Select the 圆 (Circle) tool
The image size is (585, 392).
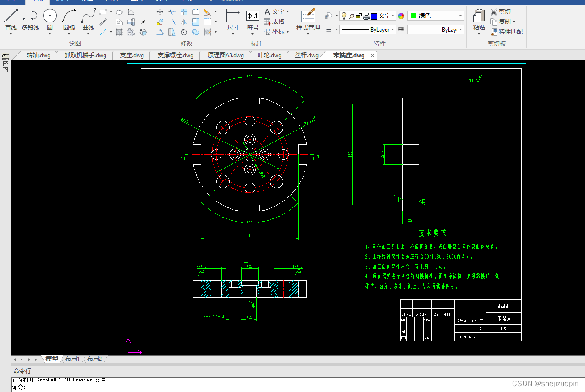tap(50, 20)
